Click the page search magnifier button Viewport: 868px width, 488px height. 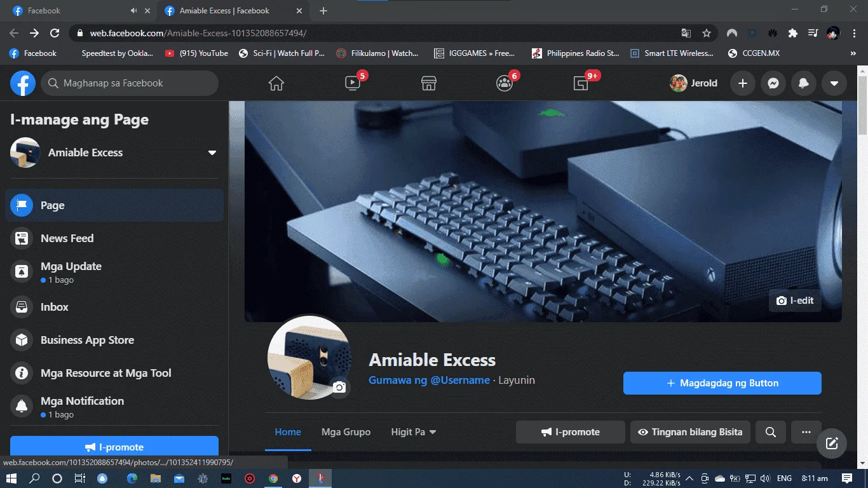tap(771, 432)
